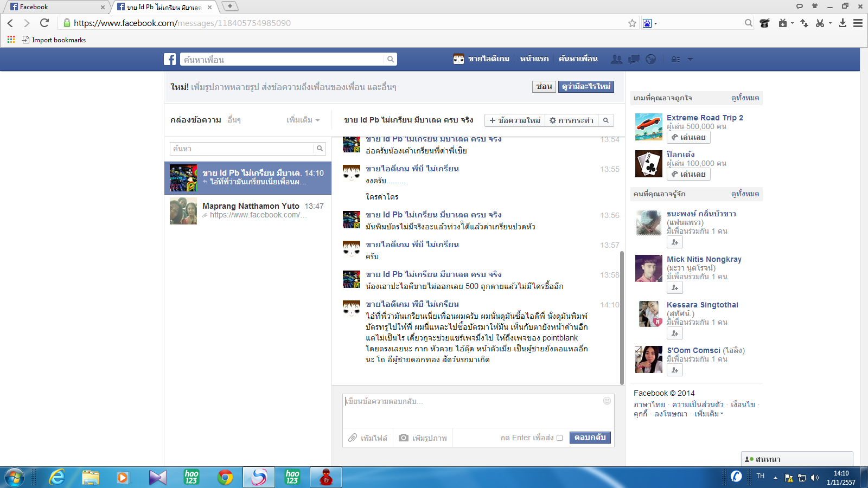Image resolution: width=868 pixels, height=488 pixels.
Task: Open Internet Explorer from the taskbar
Action: coord(57,477)
